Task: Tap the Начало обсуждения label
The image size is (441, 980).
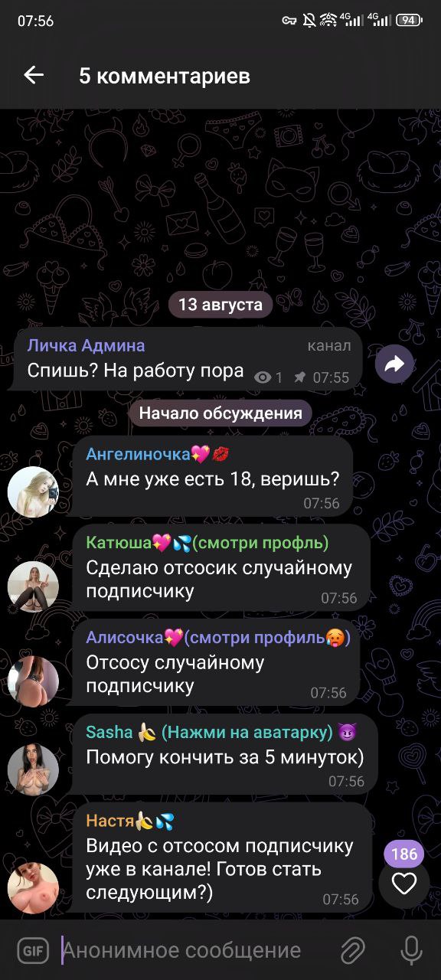Action: (220, 414)
